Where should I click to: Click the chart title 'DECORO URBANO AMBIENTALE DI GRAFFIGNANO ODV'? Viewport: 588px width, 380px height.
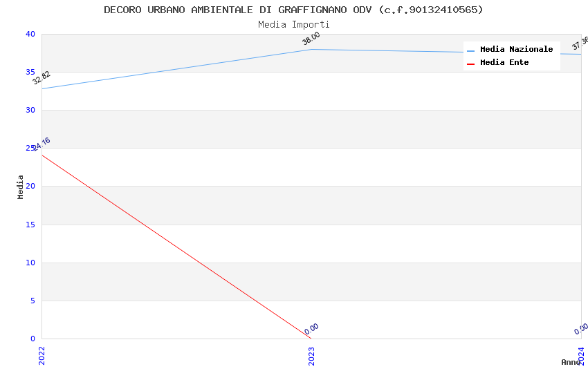238,10
